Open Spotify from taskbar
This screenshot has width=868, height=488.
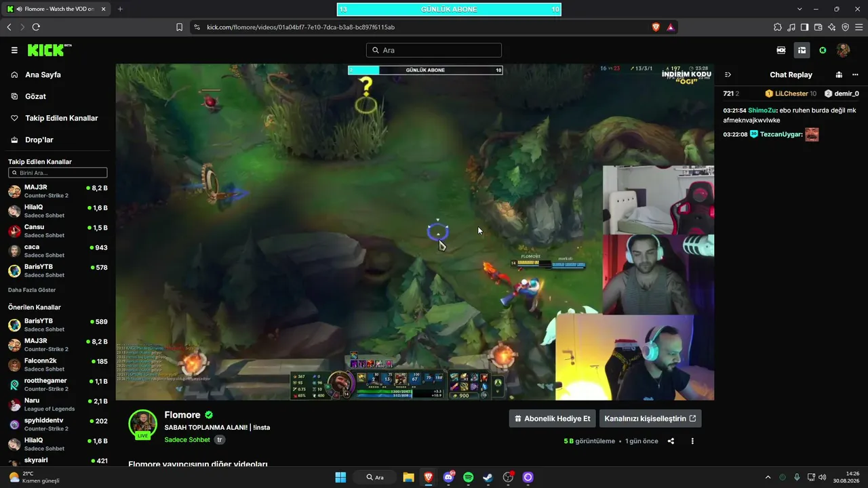[x=469, y=477]
